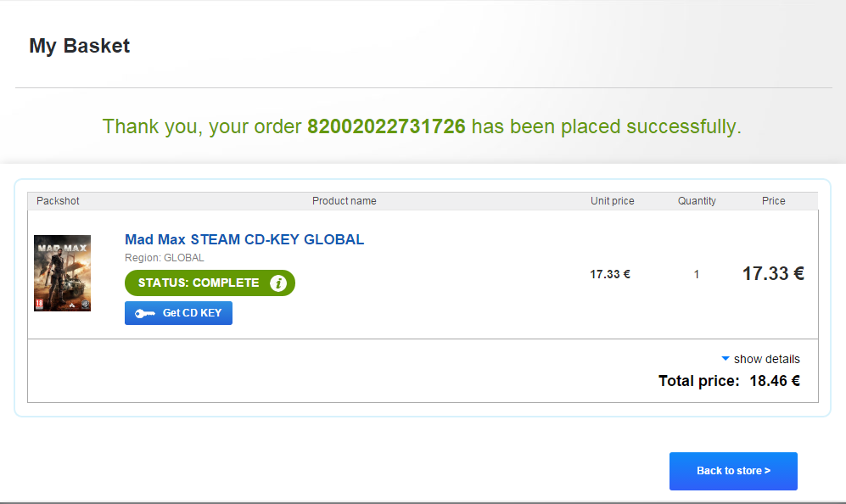Click the blue triangle beside show details
846x504 pixels.
click(x=726, y=358)
